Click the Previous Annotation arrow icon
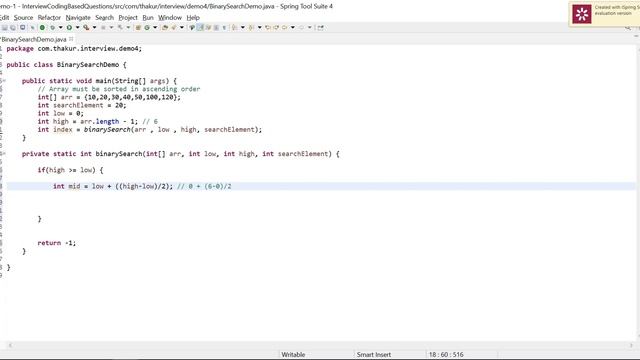 click(x=251, y=27)
